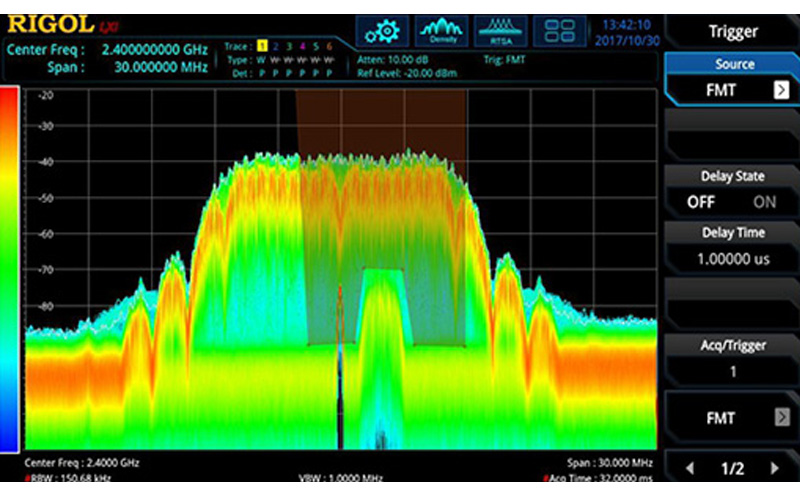The height and width of the screenshot is (500, 800).
Task: Select the RTSA mode icon
Action: coord(501,30)
